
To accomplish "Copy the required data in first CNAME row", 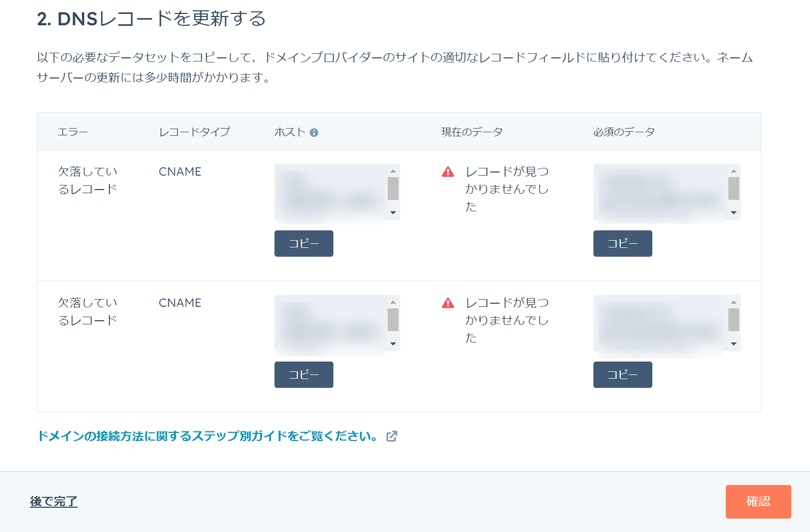I will click(623, 243).
